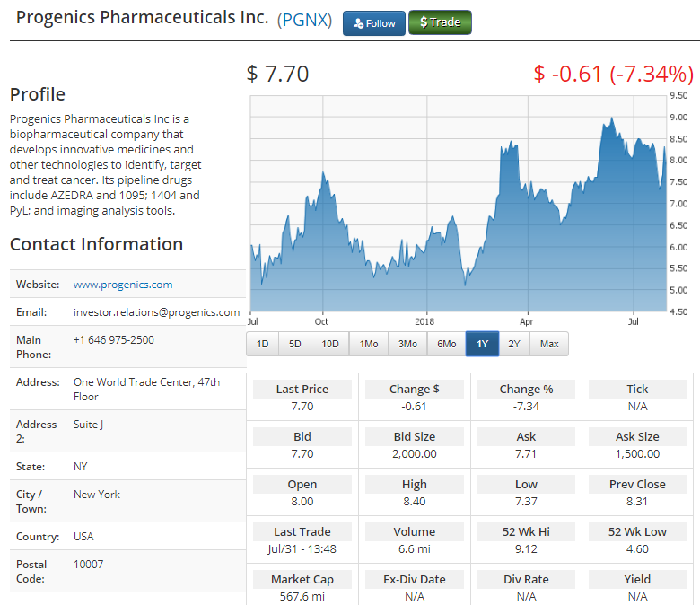Click the investor.relations@progenics.com email text

coord(157,312)
